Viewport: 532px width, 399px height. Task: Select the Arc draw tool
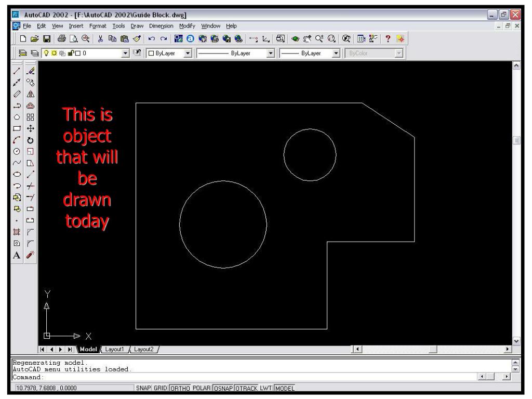point(17,140)
